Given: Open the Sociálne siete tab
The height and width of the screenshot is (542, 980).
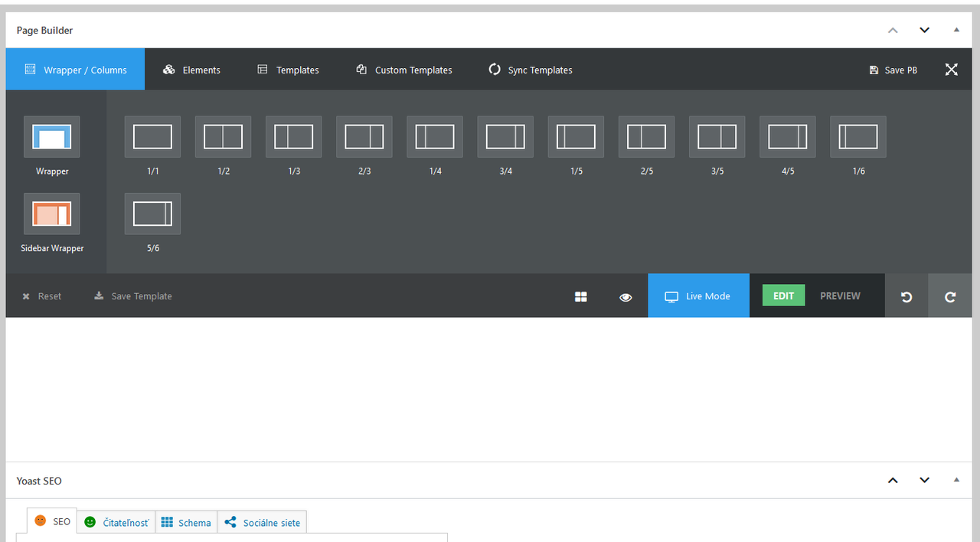Looking at the screenshot, I should coord(263,522).
